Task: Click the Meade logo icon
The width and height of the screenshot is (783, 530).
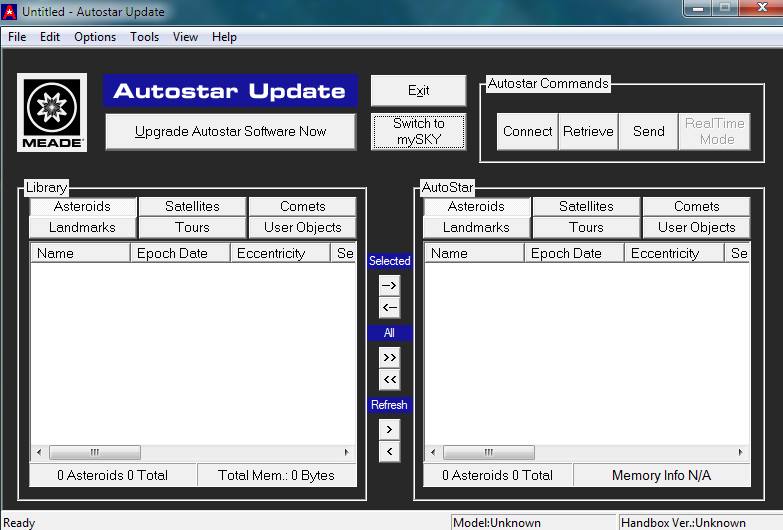Action: point(52,112)
